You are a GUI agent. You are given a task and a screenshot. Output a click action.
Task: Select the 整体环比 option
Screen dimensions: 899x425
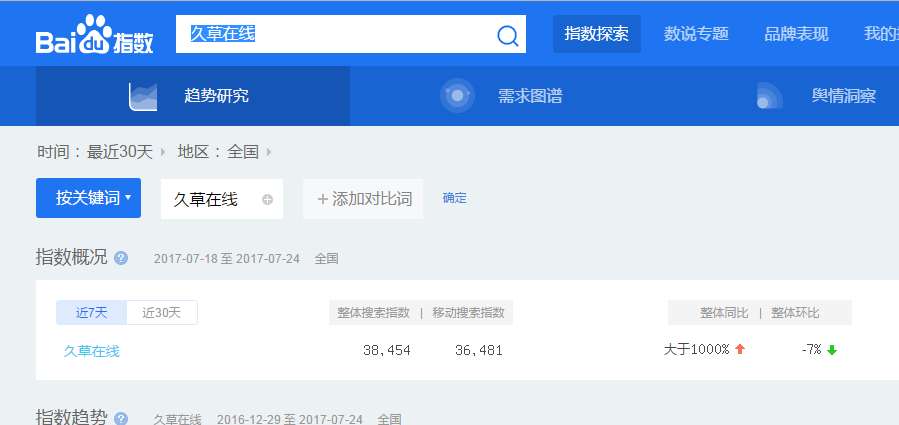795,313
